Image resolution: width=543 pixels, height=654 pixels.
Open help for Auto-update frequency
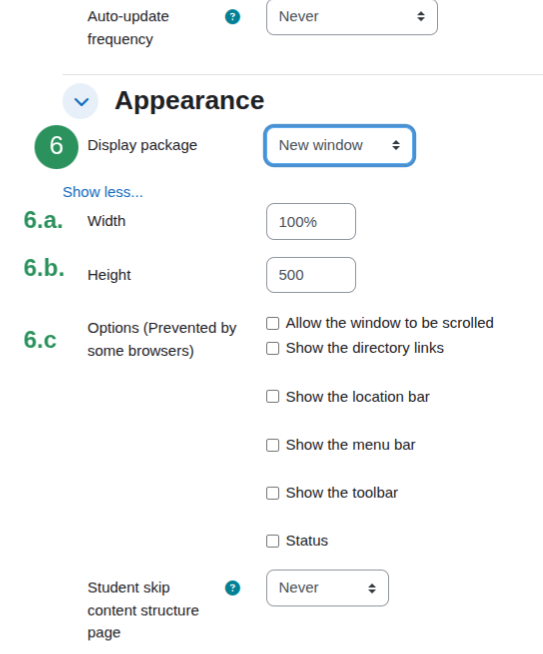click(232, 17)
